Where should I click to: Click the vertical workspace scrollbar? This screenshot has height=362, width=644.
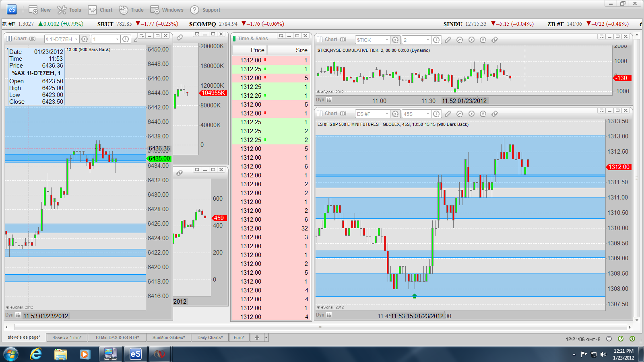637,177
